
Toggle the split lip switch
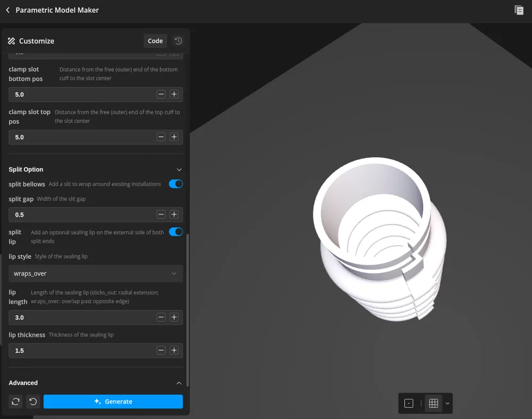pos(176,232)
